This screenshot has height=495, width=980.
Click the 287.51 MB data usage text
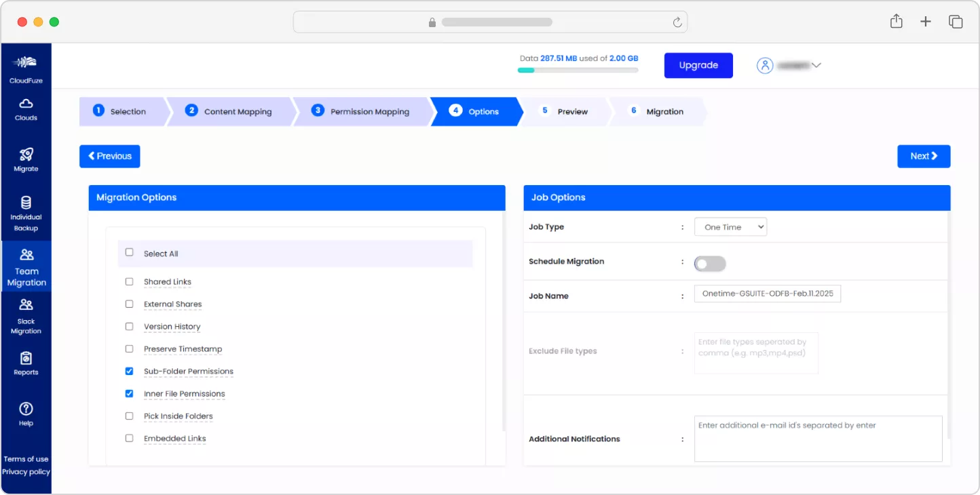tap(559, 58)
